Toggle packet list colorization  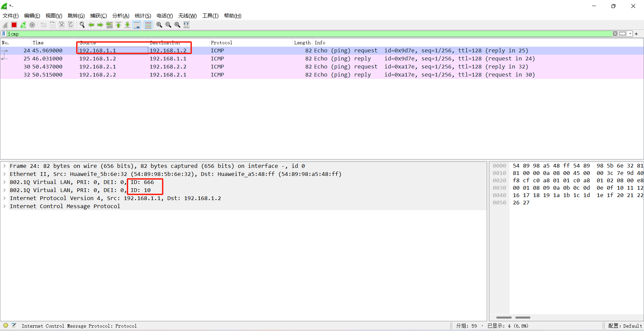click(148, 25)
